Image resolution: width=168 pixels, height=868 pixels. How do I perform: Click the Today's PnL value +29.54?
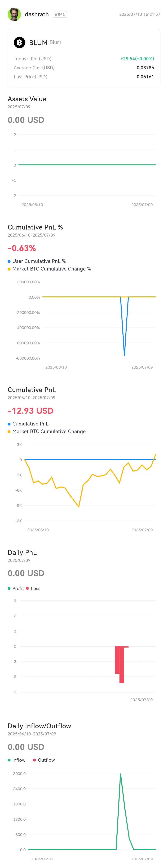(137, 59)
